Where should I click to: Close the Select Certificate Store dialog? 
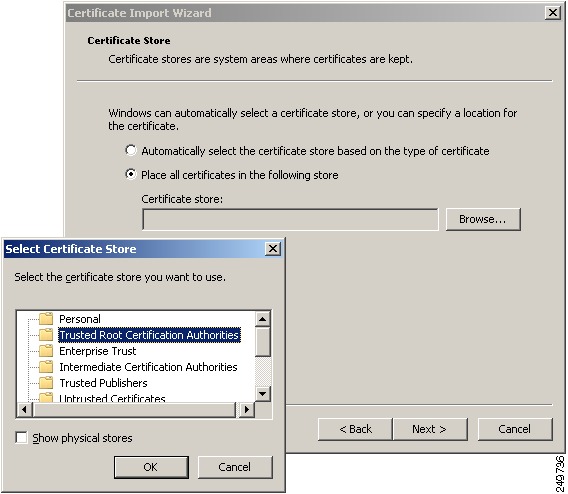273,248
